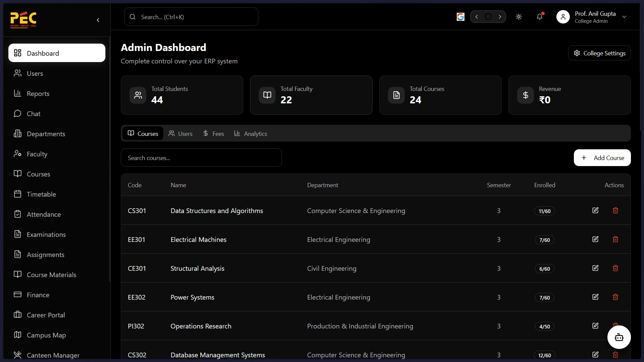Switch to the Fees tab
Image resolution: width=644 pixels, height=362 pixels.
[213, 133]
